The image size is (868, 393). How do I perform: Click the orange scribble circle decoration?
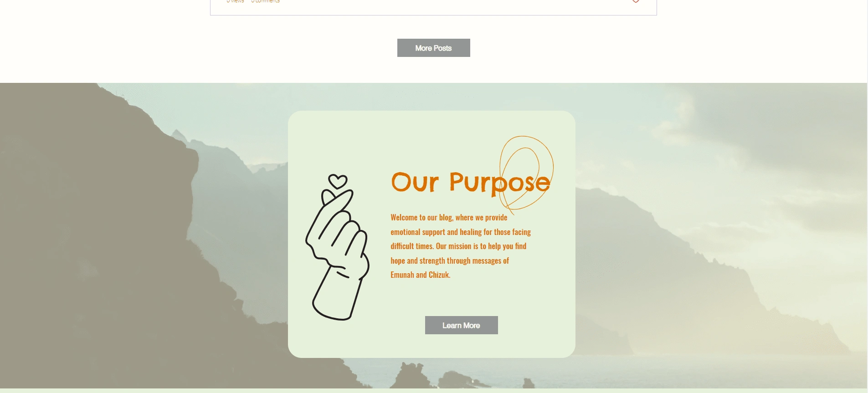(526, 174)
